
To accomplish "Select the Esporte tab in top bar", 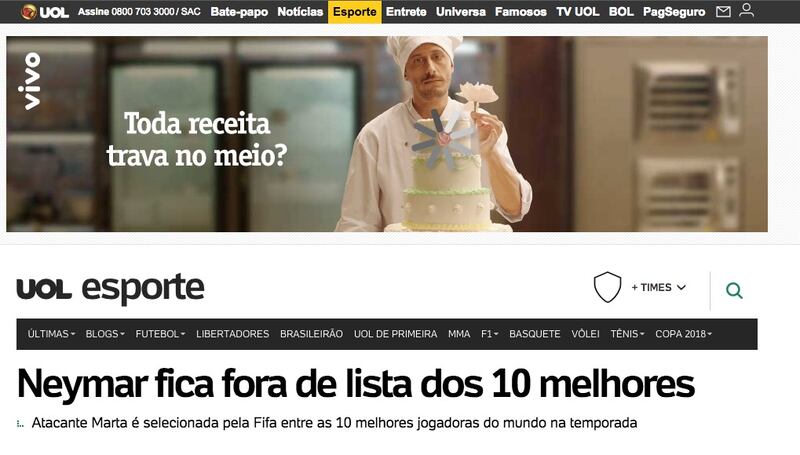I will tap(355, 12).
